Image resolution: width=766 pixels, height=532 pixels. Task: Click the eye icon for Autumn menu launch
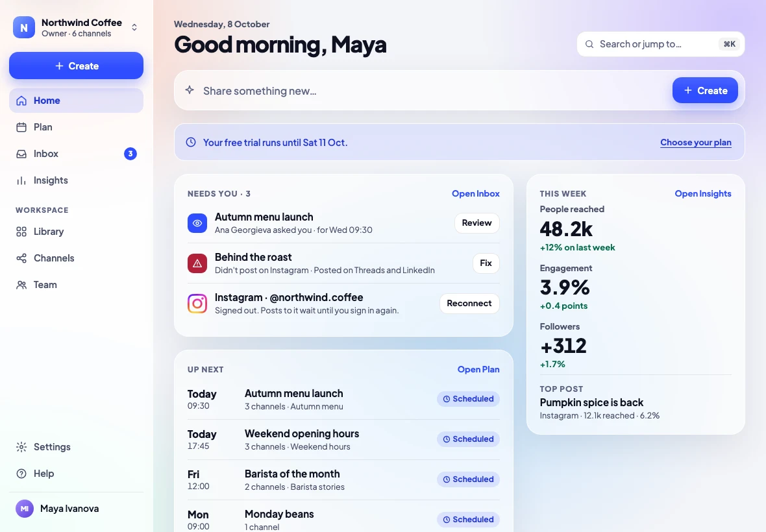tap(197, 223)
